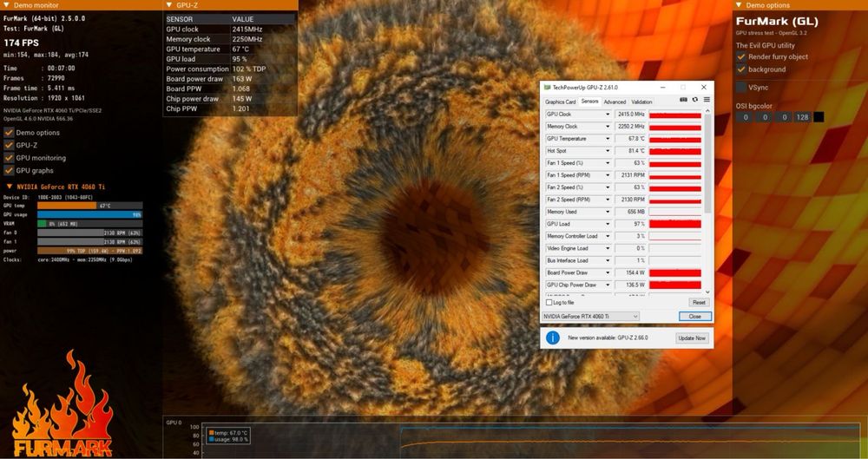Enable the VSync checkbox

(x=741, y=87)
